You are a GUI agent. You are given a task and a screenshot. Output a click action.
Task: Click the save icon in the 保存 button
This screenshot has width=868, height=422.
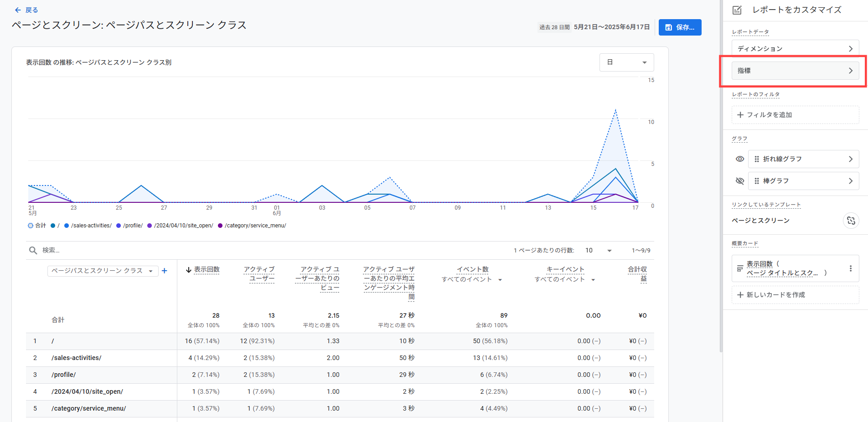(668, 27)
